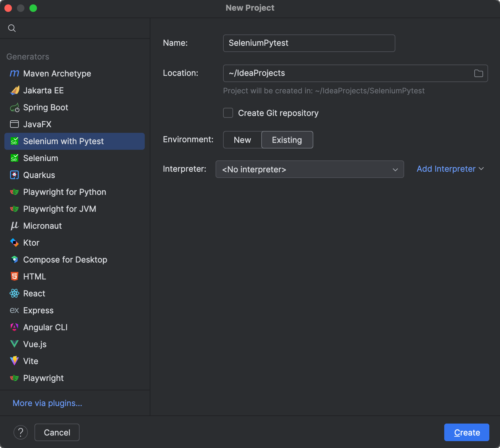This screenshot has height=448, width=500.
Task: Click the plain Selenium generator icon
Action: coord(14,158)
